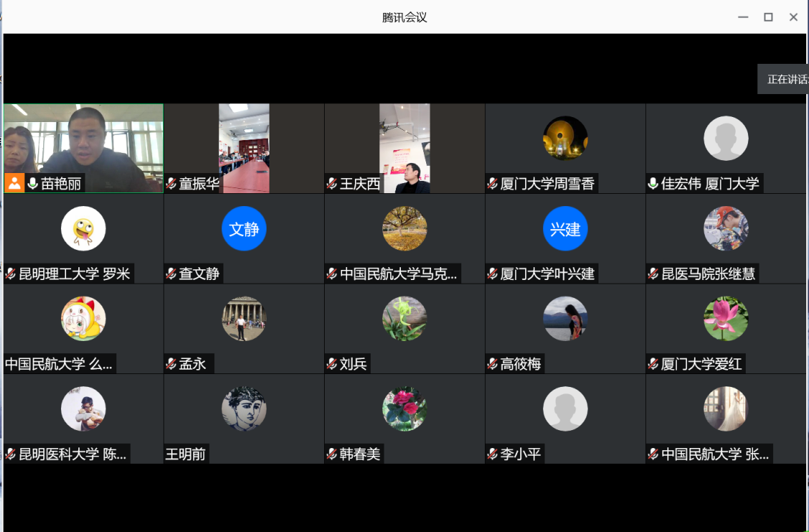Click the gray default avatar of 李小平
Image resolution: width=809 pixels, height=532 pixels.
tap(565, 409)
